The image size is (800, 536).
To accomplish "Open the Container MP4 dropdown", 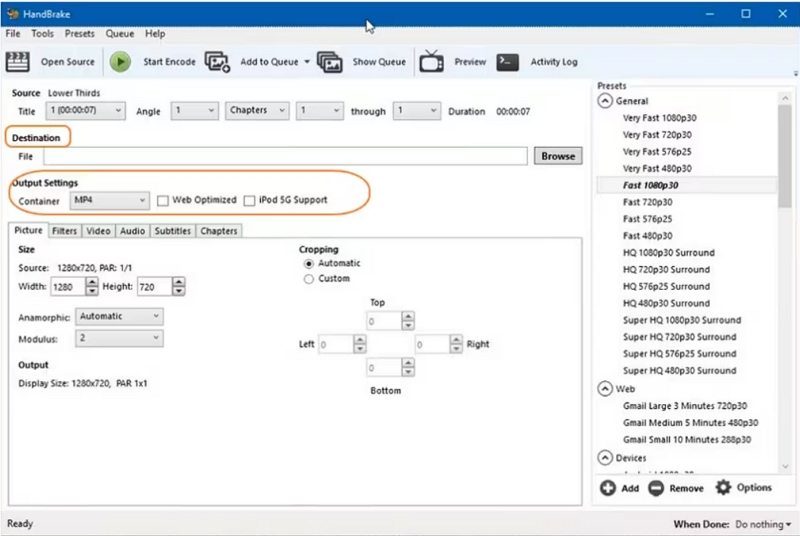I will [x=110, y=200].
